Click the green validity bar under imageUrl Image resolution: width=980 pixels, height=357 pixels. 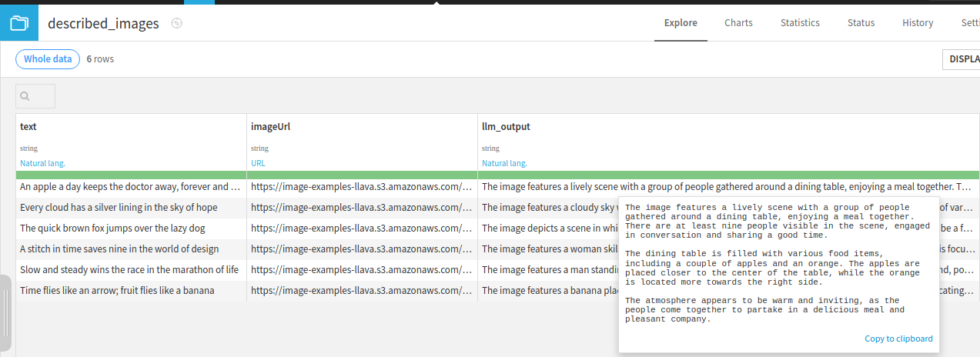click(x=362, y=175)
